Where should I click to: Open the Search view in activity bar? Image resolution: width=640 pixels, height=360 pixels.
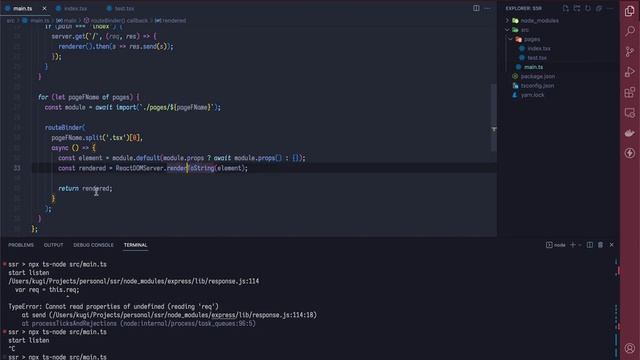(x=630, y=31)
